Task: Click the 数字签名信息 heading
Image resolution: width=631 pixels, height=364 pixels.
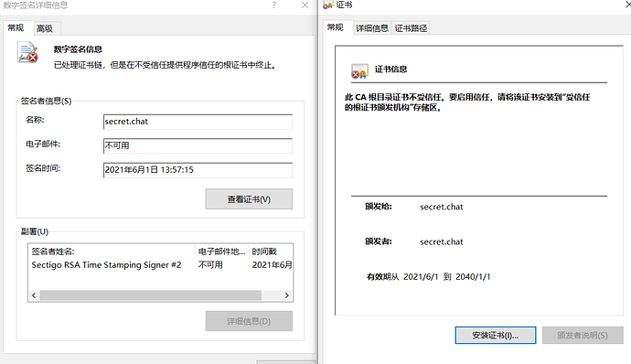Action: click(78, 49)
